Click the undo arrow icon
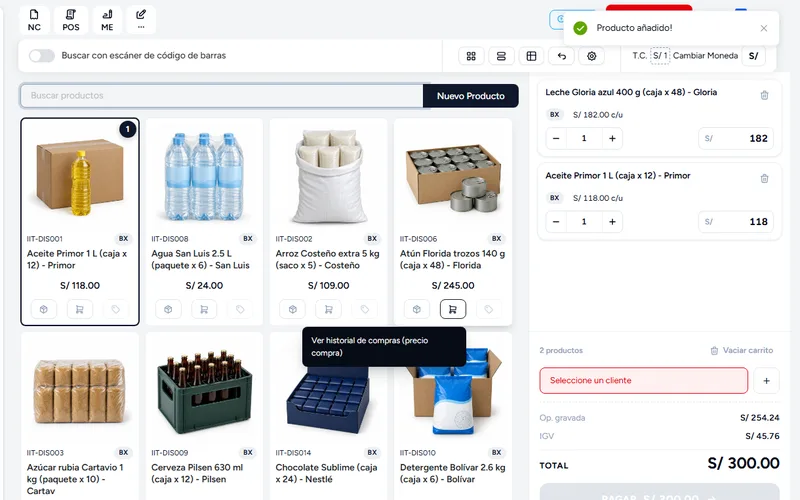Image resolution: width=800 pixels, height=500 pixels. (561, 56)
